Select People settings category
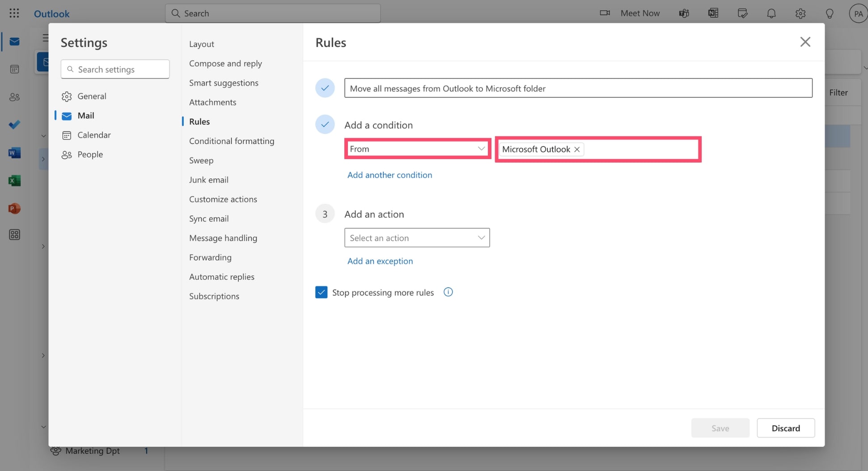The image size is (868, 471). tap(90, 154)
